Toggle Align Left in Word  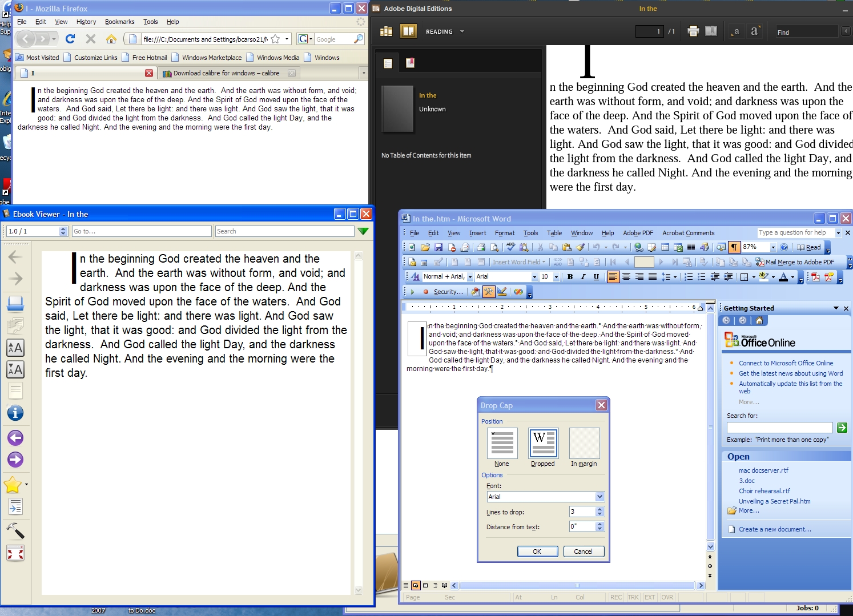click(613, 277)
